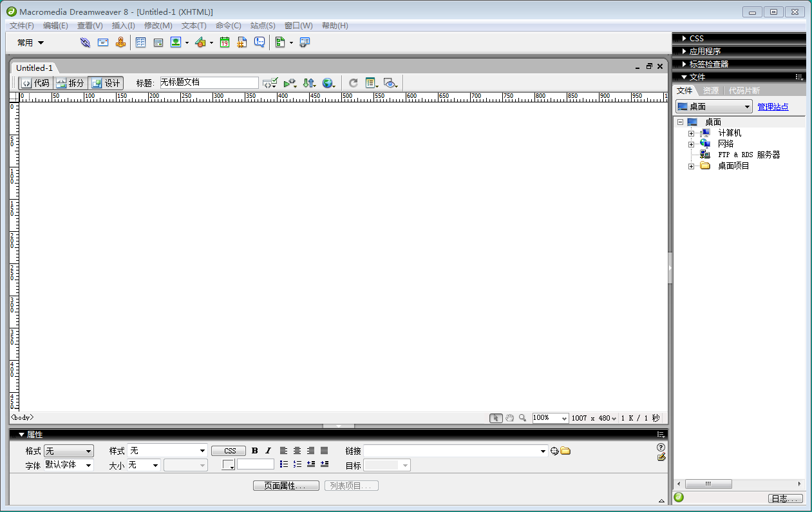Click the Refresh design view icon
This screenshot has width=812, height=512.
tap(353, 83)
